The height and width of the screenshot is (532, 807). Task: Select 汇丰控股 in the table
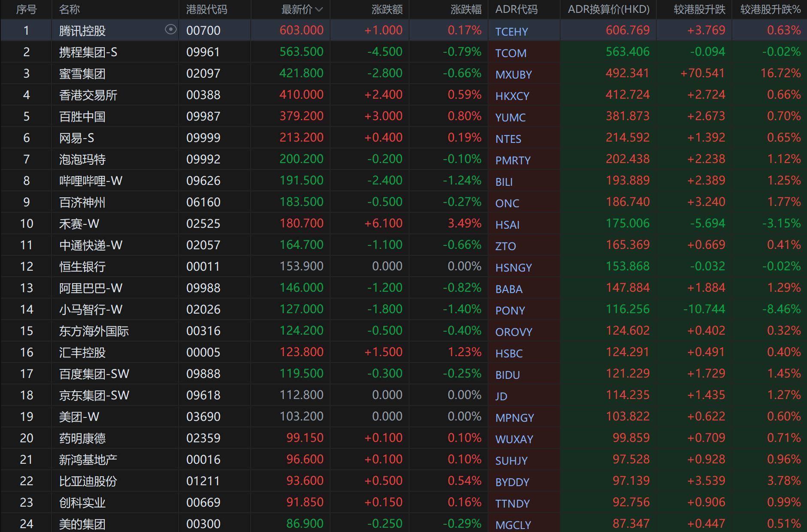pos(82,352)
